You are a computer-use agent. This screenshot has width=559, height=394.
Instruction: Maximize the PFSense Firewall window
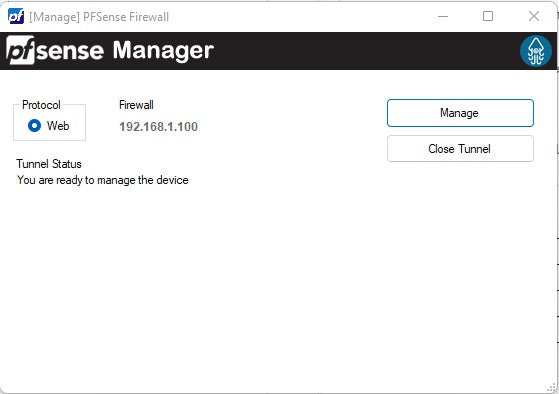[488, 16]
